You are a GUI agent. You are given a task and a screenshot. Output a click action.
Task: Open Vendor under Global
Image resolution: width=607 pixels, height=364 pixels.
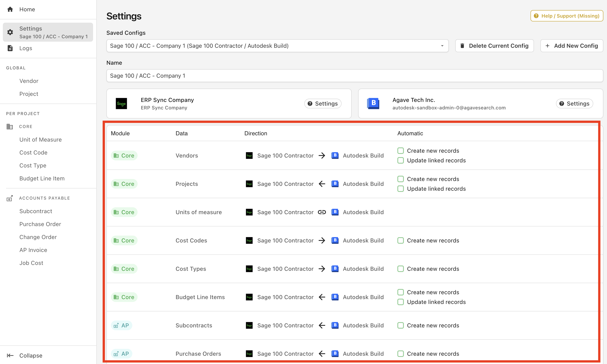click(29, 81)
